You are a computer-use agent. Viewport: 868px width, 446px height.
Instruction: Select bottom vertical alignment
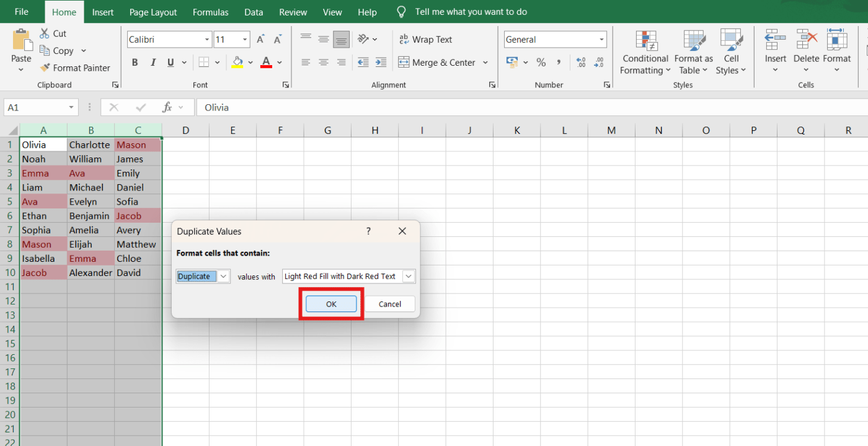[341, 39]
